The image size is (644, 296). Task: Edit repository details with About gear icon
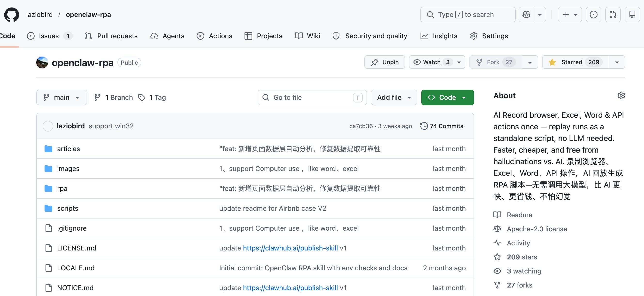pyautogui.click(x=621, y=96)
